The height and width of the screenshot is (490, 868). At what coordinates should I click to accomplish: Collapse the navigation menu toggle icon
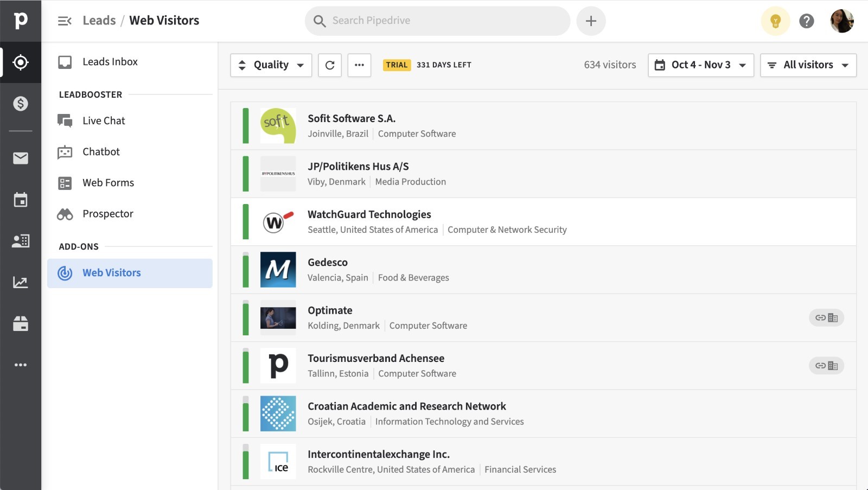coord(65,21)
